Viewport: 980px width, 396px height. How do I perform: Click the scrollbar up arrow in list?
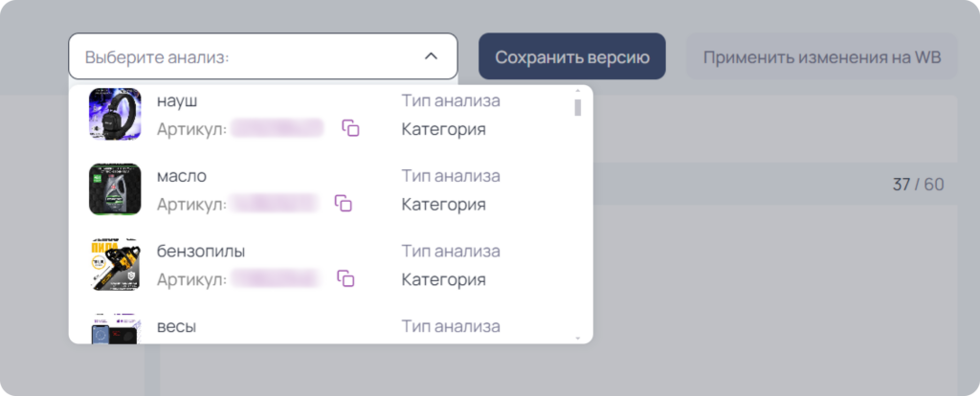[x=577, y=91]
